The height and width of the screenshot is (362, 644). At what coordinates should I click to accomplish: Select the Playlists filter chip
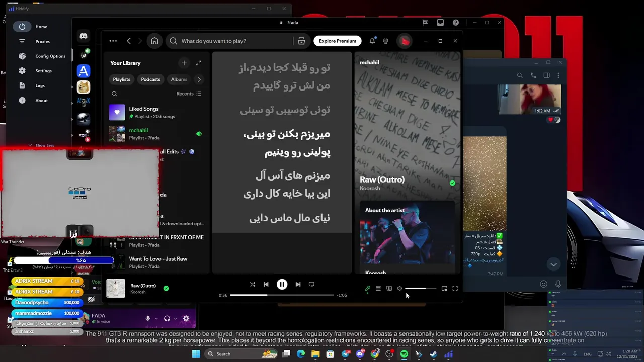point(122,79)
